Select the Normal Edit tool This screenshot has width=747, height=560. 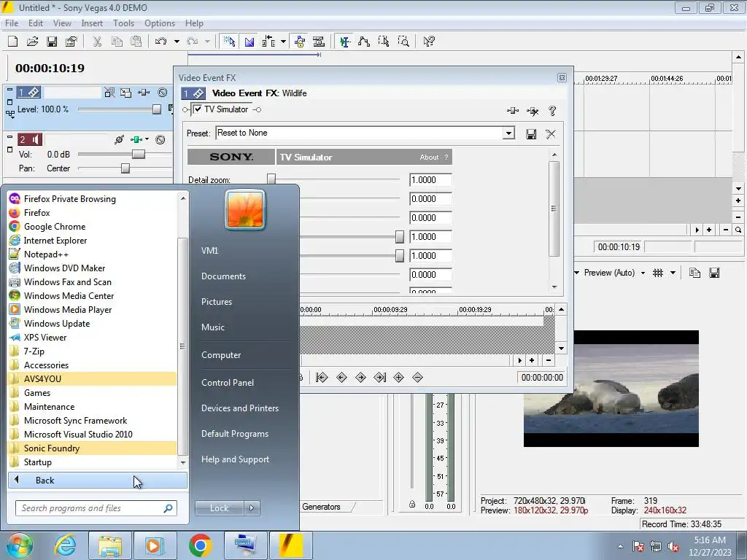[x=345, y=42]
